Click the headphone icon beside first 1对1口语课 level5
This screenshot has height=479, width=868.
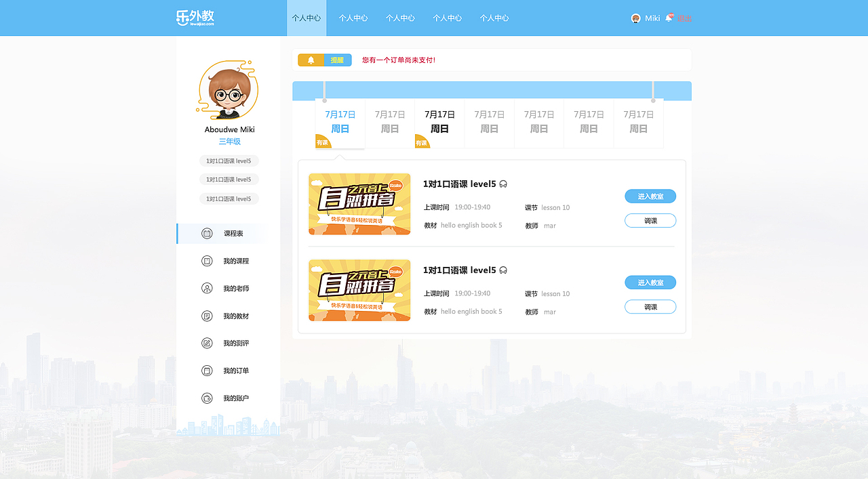[502, 184]
